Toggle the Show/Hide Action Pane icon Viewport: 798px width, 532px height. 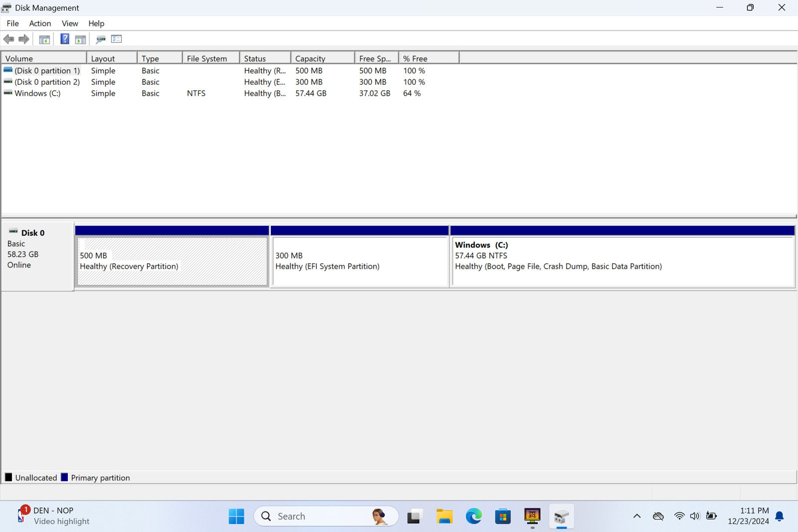tap(80, 39)
